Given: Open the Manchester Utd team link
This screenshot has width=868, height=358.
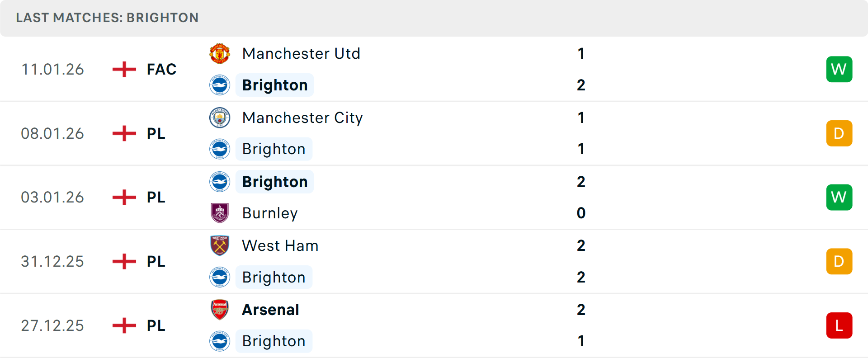Looking at the screenshot, I should [x=301, y=54].
